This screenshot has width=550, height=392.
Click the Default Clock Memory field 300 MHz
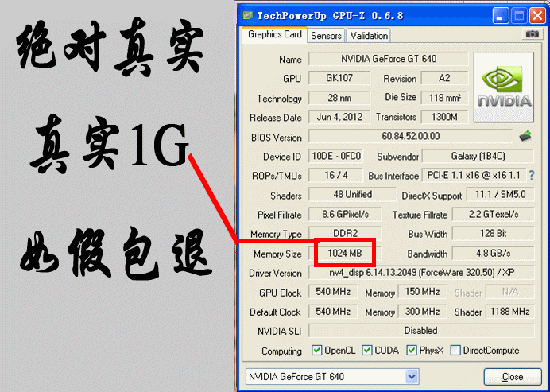[422, 311]
